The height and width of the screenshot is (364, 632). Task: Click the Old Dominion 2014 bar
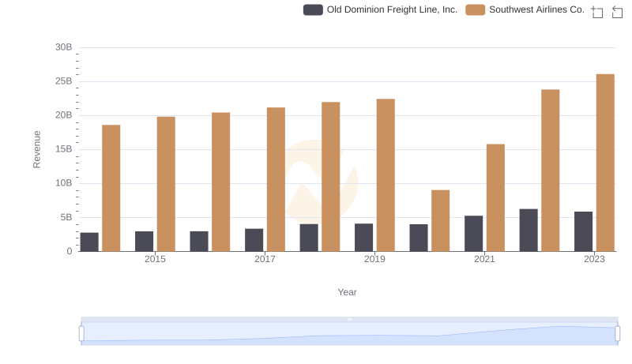[89, 242]
